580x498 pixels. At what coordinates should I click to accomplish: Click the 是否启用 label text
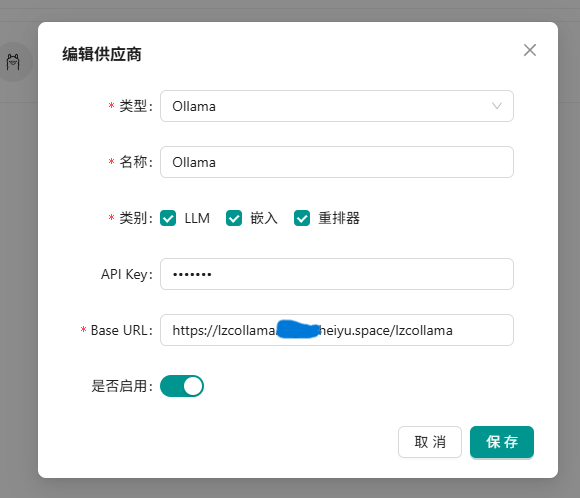[x=122, y=386]
